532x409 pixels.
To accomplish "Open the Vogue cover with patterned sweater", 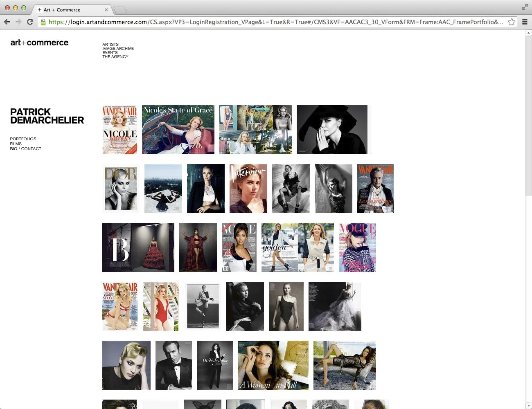I will tap(357, 247).
